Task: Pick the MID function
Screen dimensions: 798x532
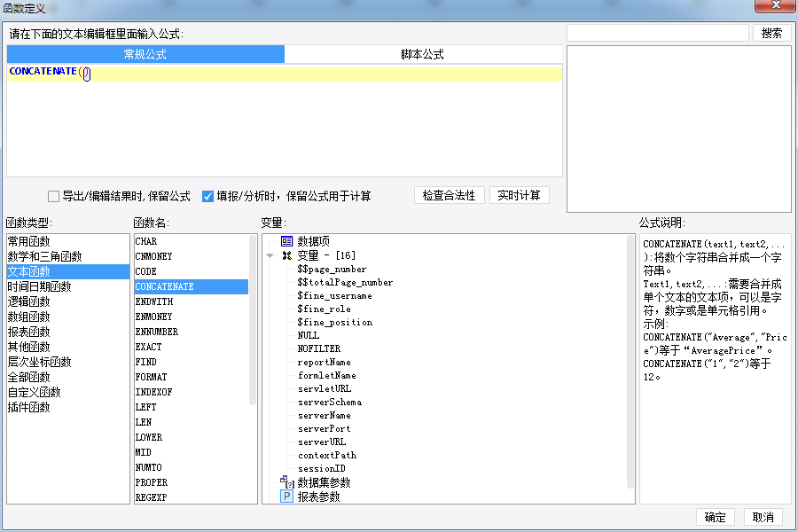Action: click(x=192, y=452)
